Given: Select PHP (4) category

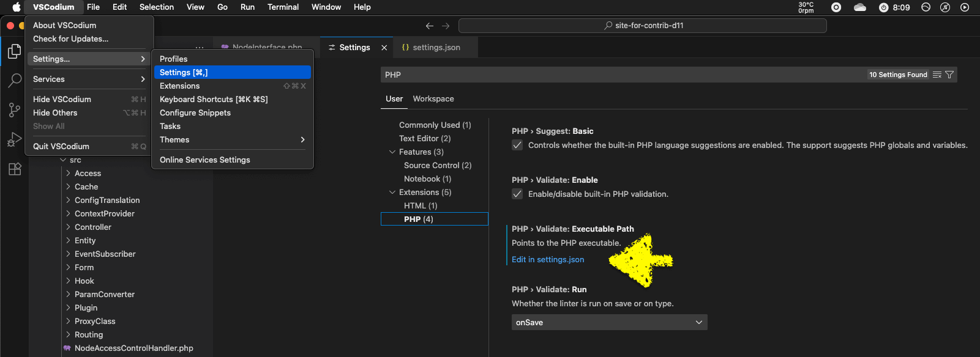Looking at the screenshot, I should 434,219.
